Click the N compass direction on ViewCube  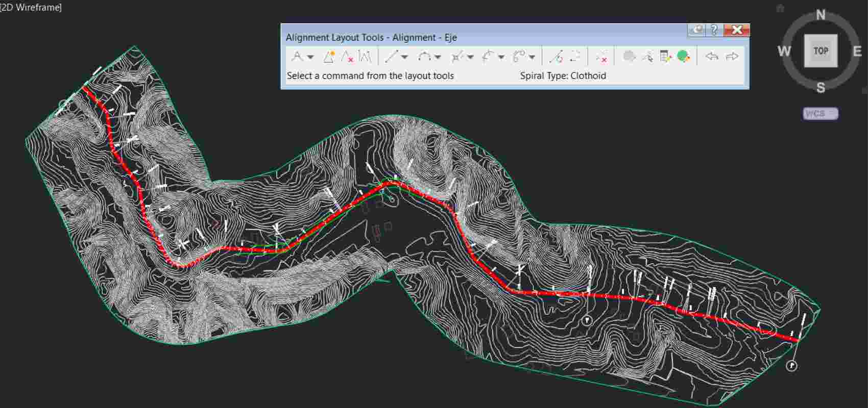coord(821,15)
